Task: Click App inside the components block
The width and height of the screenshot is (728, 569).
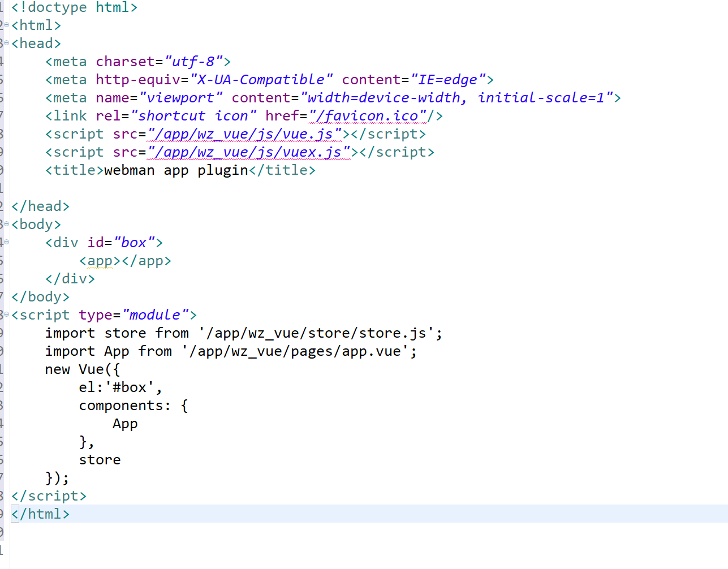Action: 125,424
